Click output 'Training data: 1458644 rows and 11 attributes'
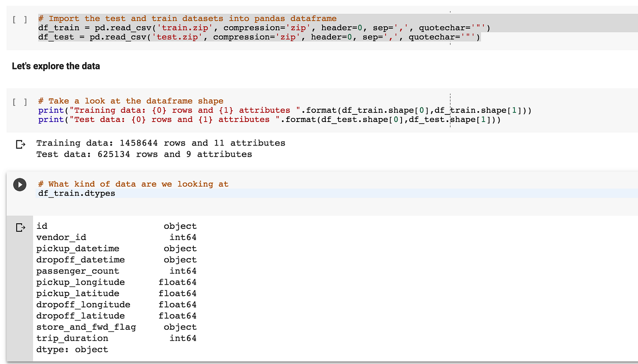Image resolution: width=638 pixels, height=364 pixels. (x=161, y=143)
